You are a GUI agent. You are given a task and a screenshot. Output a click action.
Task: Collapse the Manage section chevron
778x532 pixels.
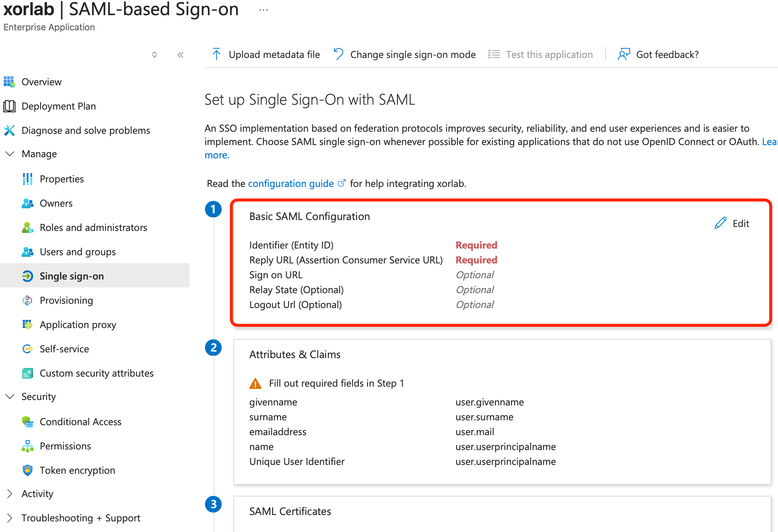tap(10, 154)
